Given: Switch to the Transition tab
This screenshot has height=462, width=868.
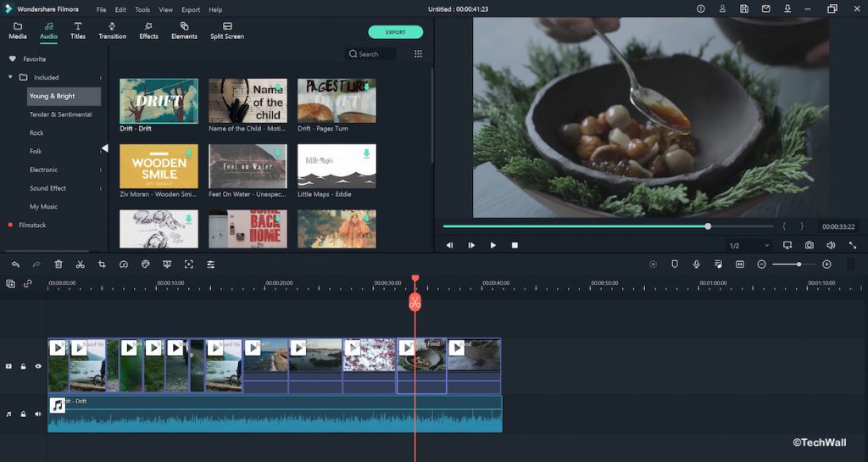Looking at the screenshot, I should click(x=112, y=31).
